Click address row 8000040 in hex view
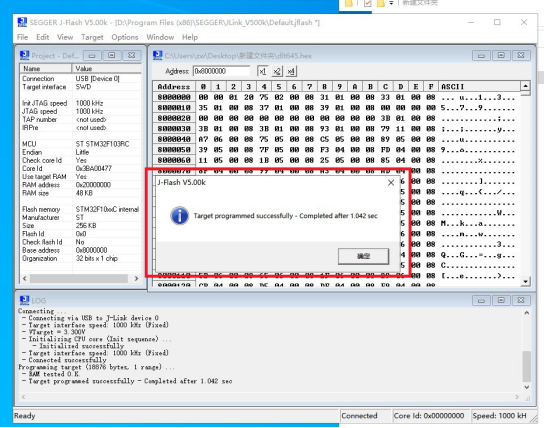The image size is (544, 428). (174, 139)
